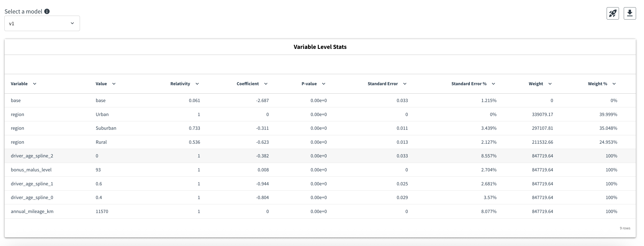Open the Weight column sort menu

pyautogui.click(x=550, y=84)
